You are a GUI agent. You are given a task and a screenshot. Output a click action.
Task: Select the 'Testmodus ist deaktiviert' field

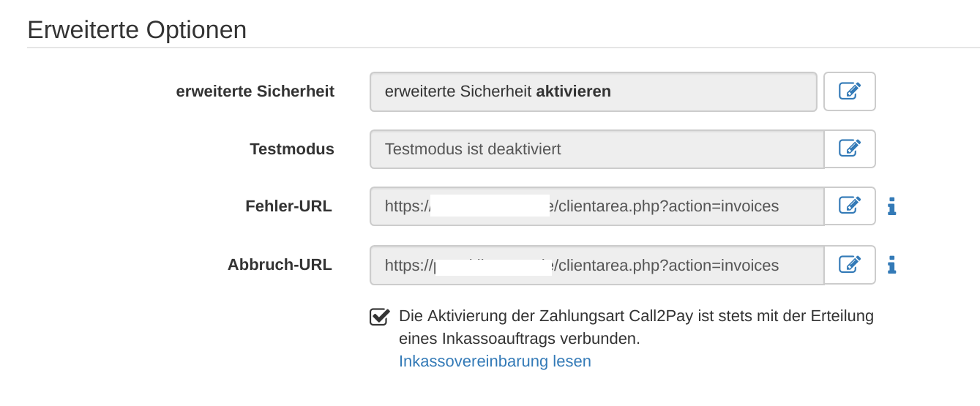click(x=597, y=149)
